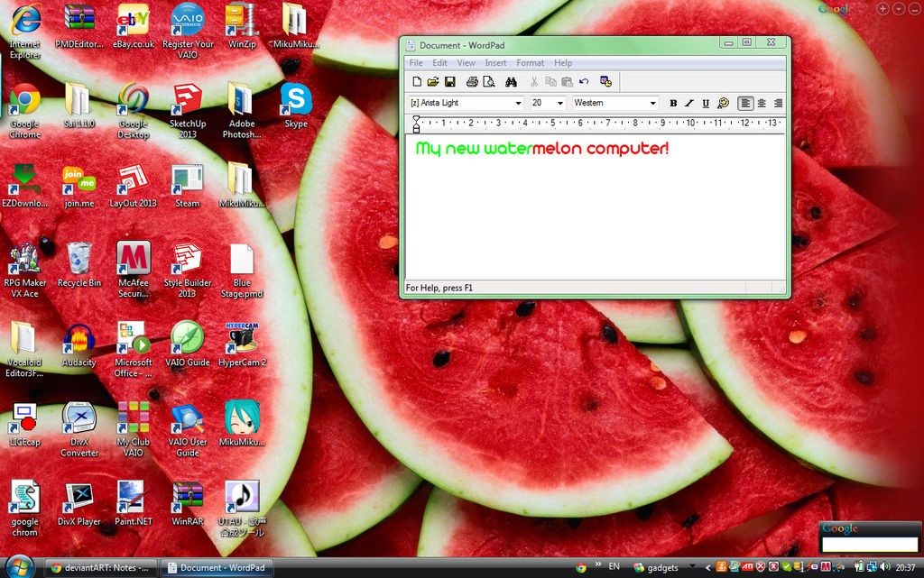Image resolution: width=924 pixels, height=578 pixels.
Task: Select the McAfee Security desktop icon
Action: [134, 271]
